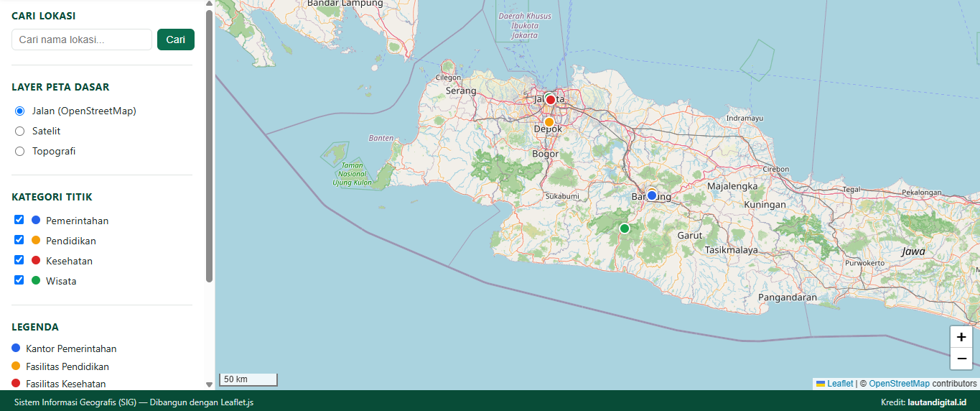
Task: Select the Jalan (OpenStreetMap) base layer
Action: click(x=19, y=111)
